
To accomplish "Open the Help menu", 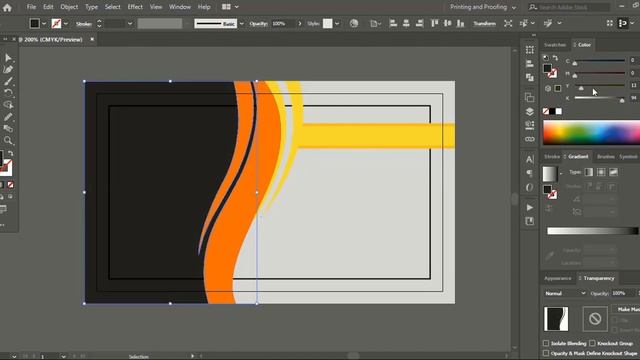I will coord(204,7).
